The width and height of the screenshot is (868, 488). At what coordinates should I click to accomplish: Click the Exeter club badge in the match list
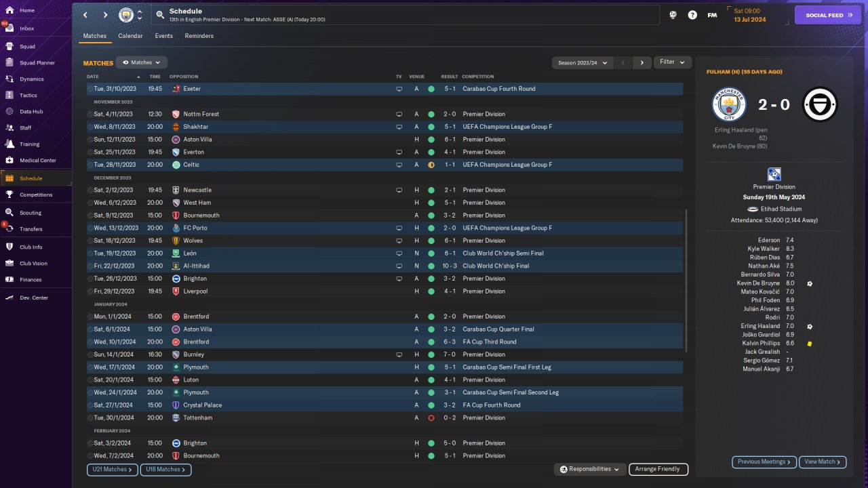176,89
